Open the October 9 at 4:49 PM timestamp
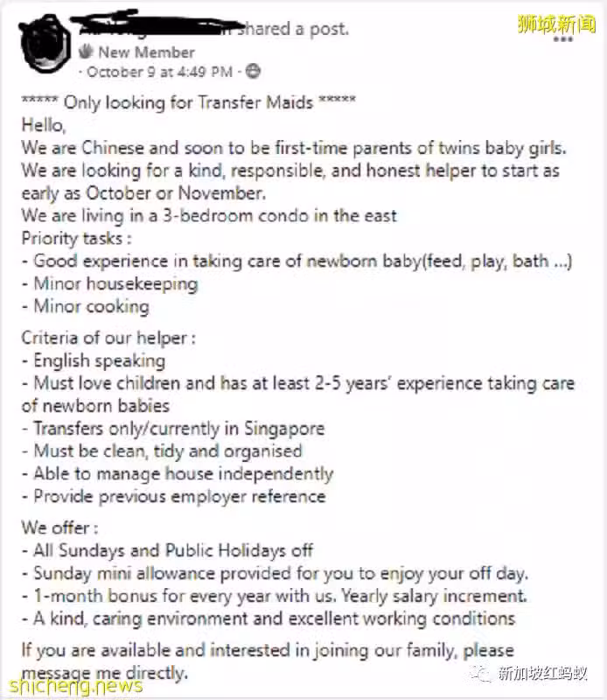Image resolution: width=607 pixels, height=700 pixels. pos(160,72)
